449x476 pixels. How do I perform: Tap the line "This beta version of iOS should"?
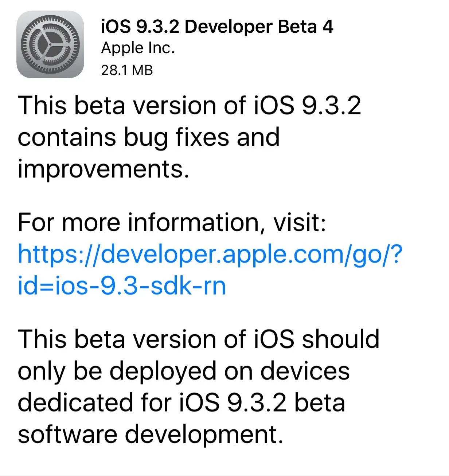pyautogui.click(x=199, y=339)
